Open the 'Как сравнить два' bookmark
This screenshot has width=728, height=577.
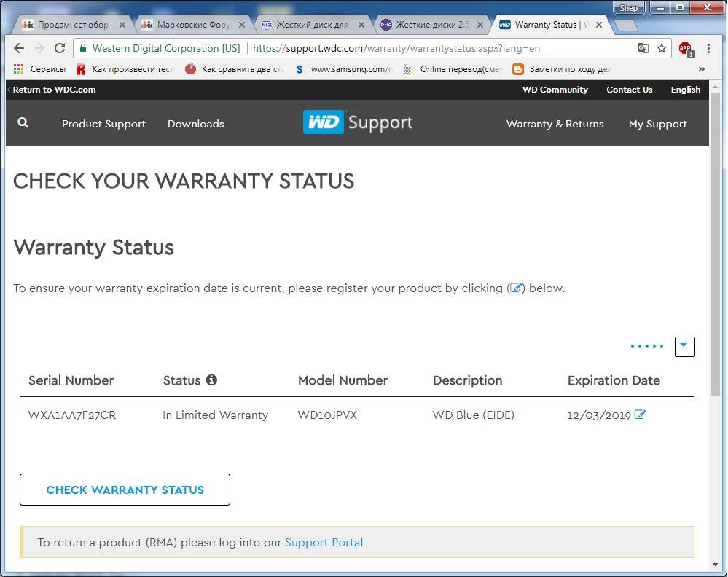click(235, 69)
